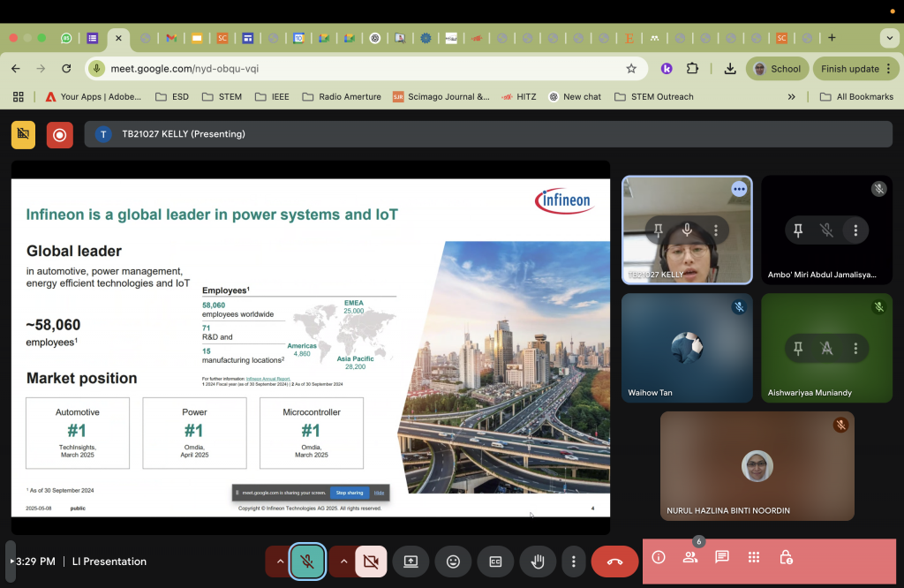Open the emoji reactions button
The image size is (904, 588).
pos(453,561)
